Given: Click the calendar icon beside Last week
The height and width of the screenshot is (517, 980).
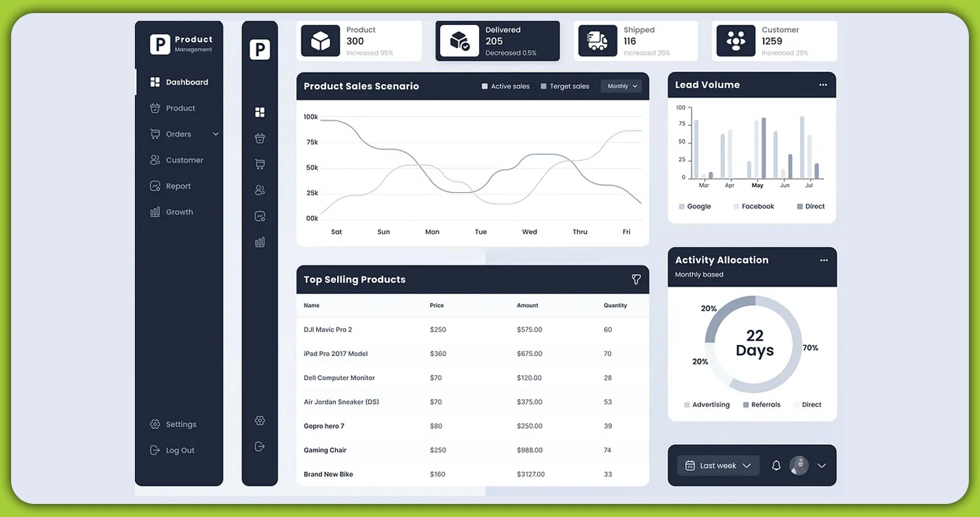Looking at the screenshot, I should pyautogui.click(x=690, y=465).
